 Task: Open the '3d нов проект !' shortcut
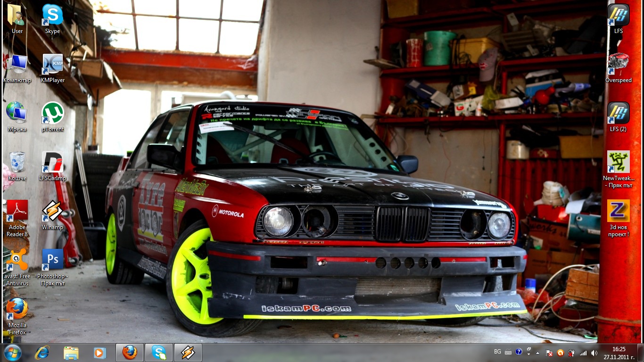click(x=618, y=218)
